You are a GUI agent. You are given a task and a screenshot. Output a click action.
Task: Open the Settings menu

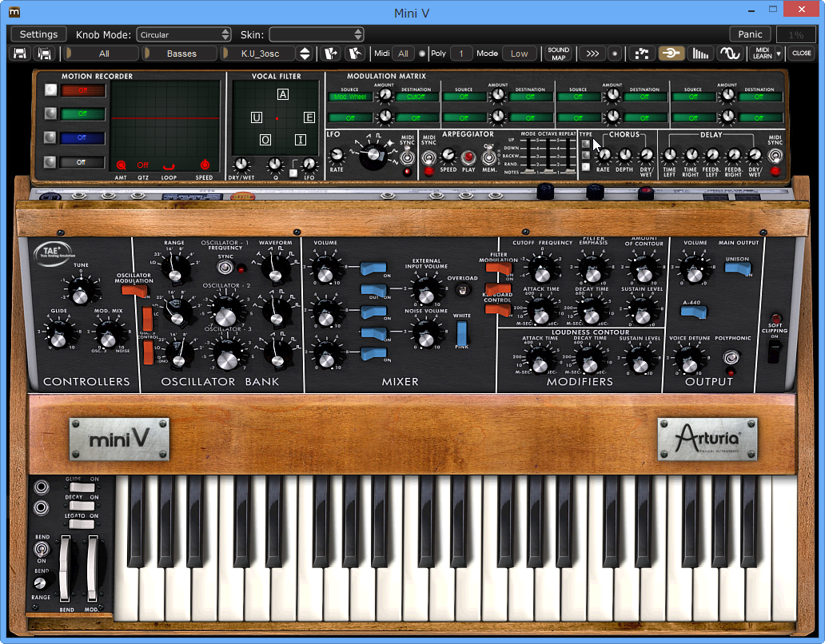click(38, 34)
